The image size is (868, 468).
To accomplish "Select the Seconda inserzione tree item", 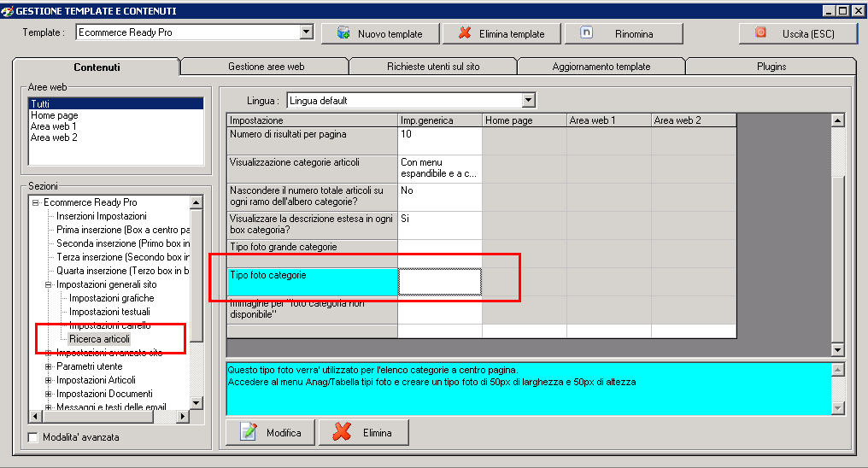I will (x=123, y=243).
